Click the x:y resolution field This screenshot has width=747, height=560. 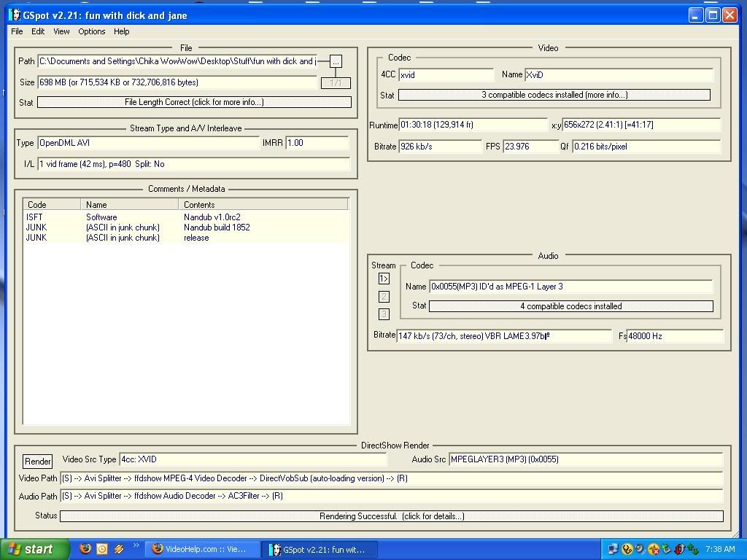(641, 125)
